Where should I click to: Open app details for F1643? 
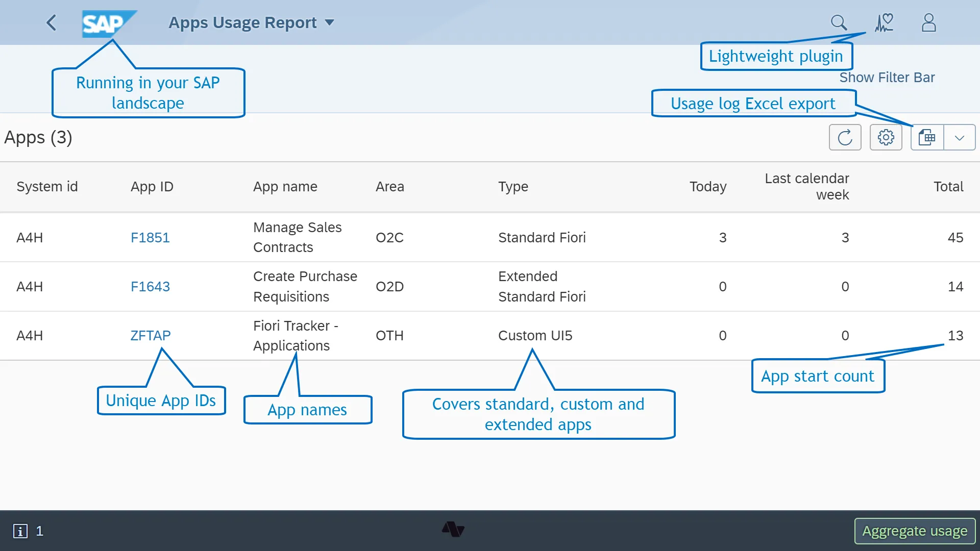click(150, 286)
